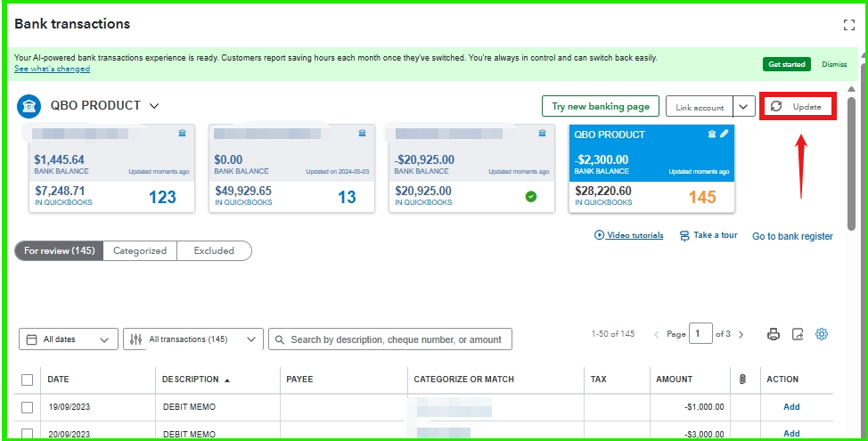Click bank icon on the $1,445.64 card
The image size is (868, 441).
182,133
